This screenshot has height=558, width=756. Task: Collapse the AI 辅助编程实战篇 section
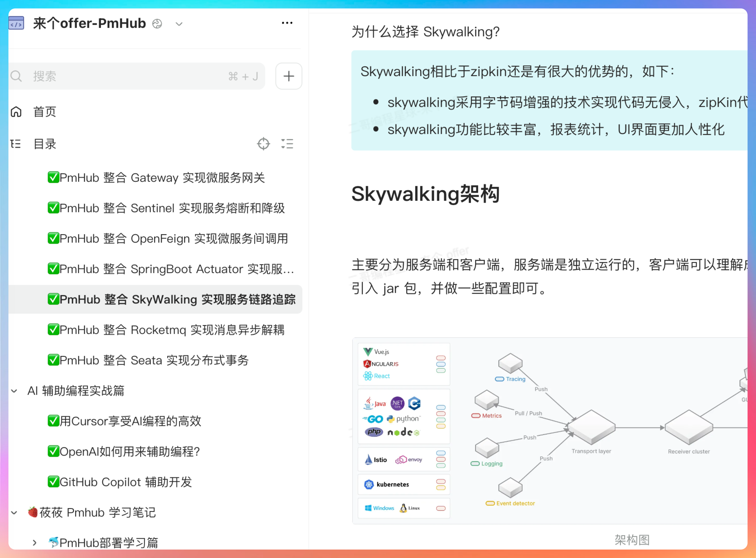click(14, 391)
